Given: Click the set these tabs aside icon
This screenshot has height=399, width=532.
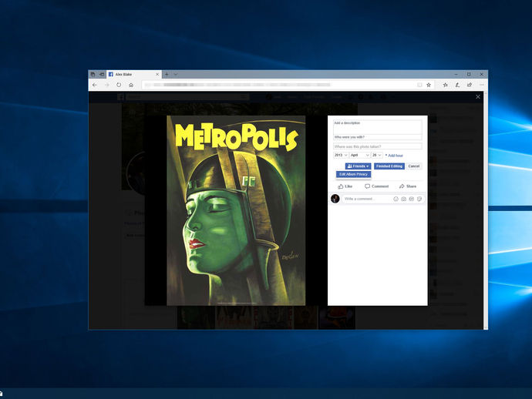Looking at the screenshot, I should (x=101, y=74).
